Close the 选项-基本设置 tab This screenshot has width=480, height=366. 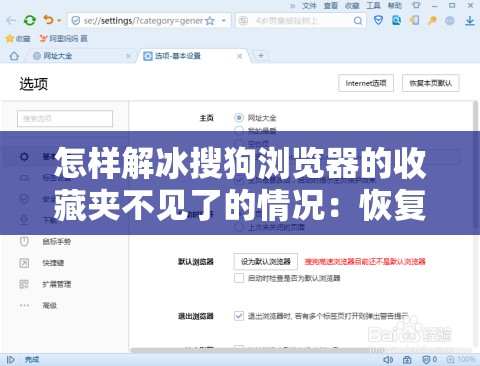click(x=239, y=56)
